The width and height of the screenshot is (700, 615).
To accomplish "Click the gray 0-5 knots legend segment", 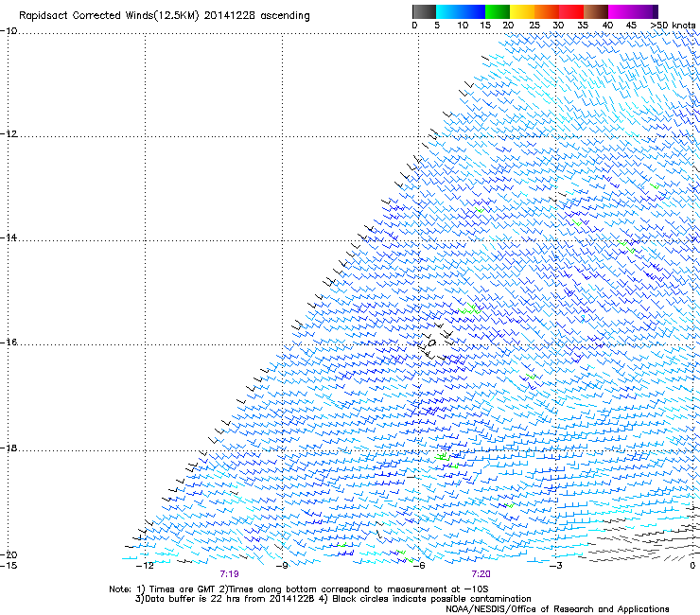I will [x=424, y=11].
